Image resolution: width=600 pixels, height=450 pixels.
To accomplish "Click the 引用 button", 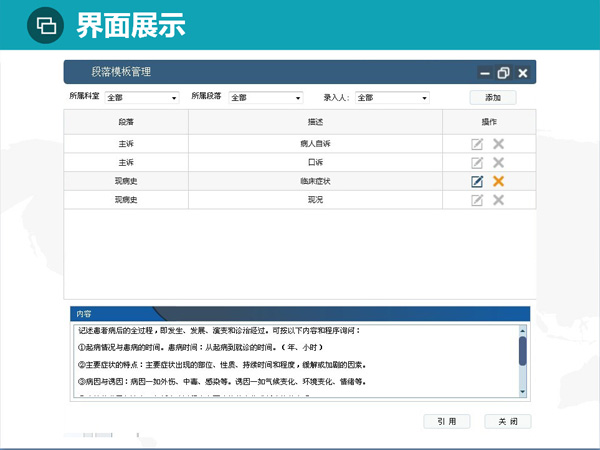I will coord(447,421).
